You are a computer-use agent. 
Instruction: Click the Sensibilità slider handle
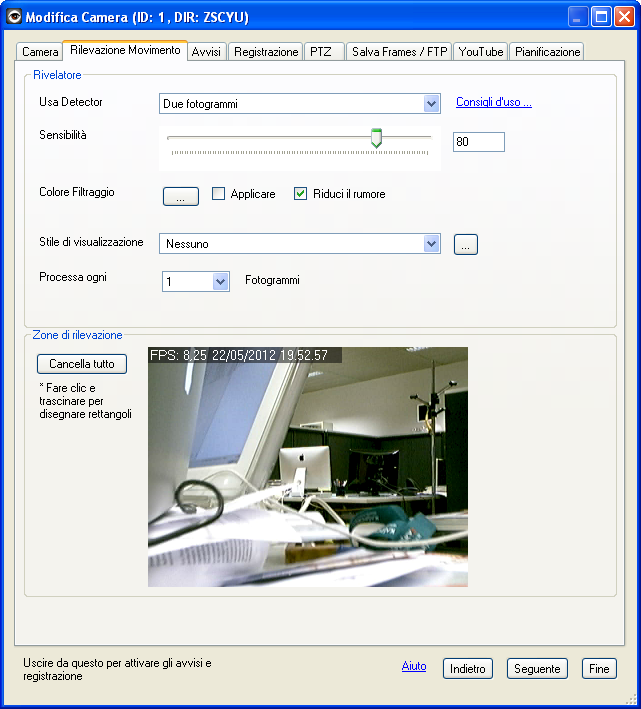click(376, 138)
